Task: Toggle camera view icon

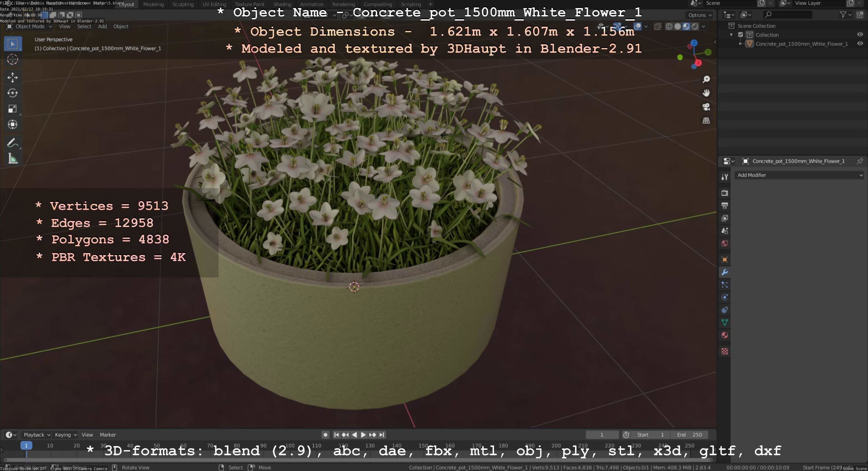Action: tap(706, 107)
